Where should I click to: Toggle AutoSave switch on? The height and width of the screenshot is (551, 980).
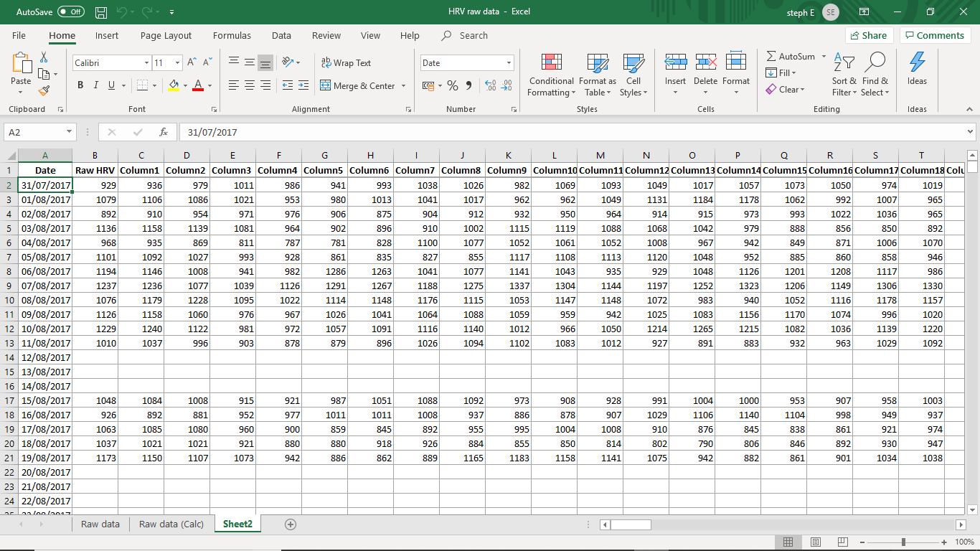coord(70,12)
